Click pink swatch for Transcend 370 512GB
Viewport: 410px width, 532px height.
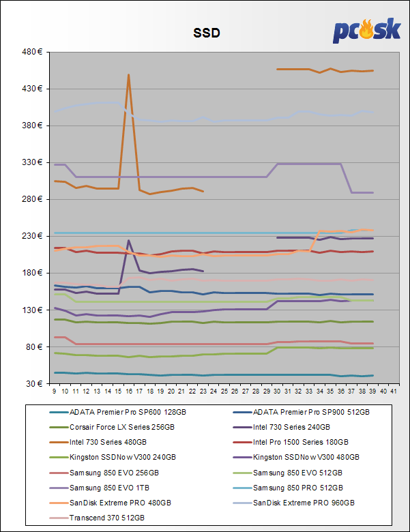tap(59, 518)
